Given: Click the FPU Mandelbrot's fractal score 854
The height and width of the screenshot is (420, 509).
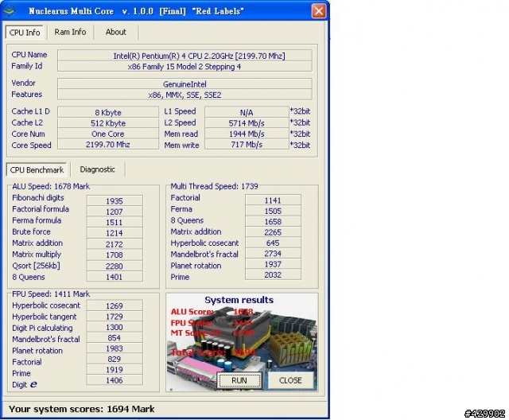Looking at the screenshot, I should 115,337.
